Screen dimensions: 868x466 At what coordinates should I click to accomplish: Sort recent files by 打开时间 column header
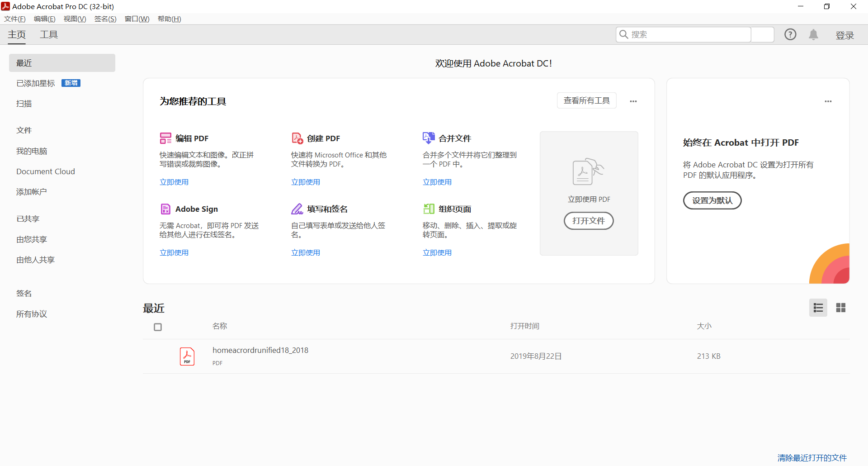[524, 326]
